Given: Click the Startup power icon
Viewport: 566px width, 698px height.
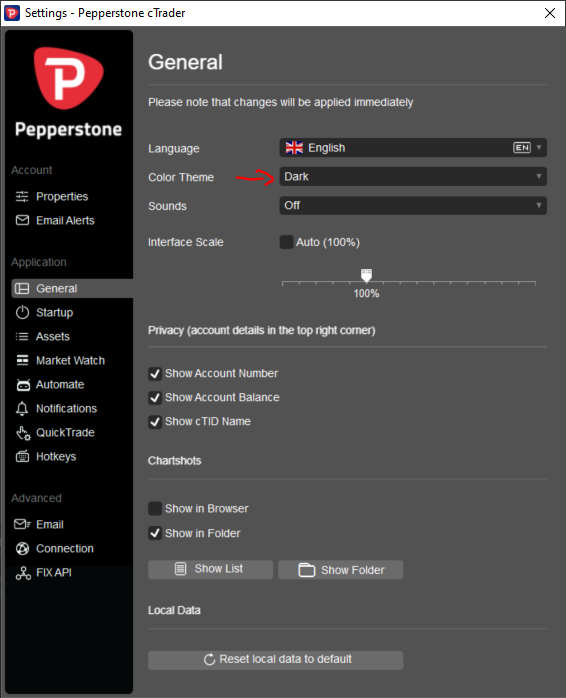Looking at the screenshot, I should tap(22, 312).
